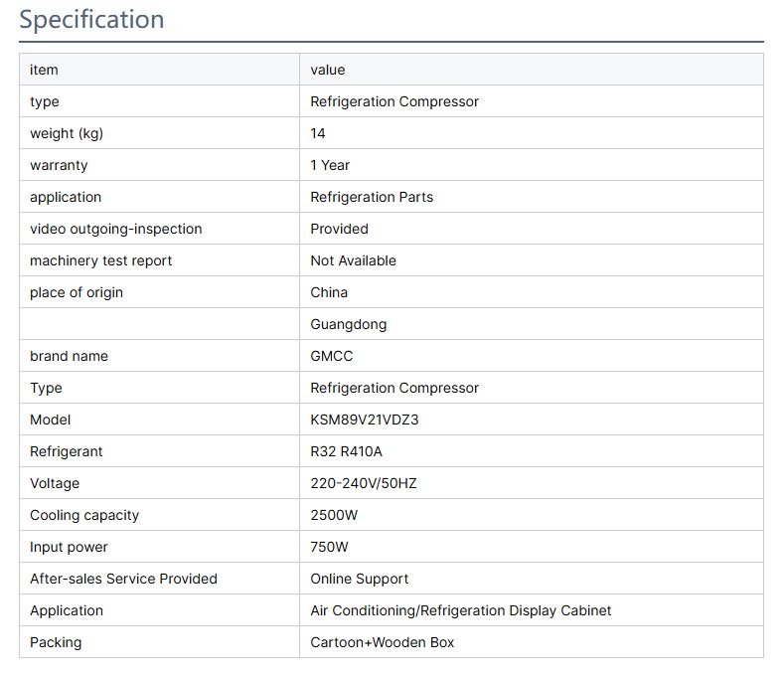The width and height of the screenshot is (784, 676).
Task: Click model number KSM89V21VDZ3
Action: pos(364,420)
